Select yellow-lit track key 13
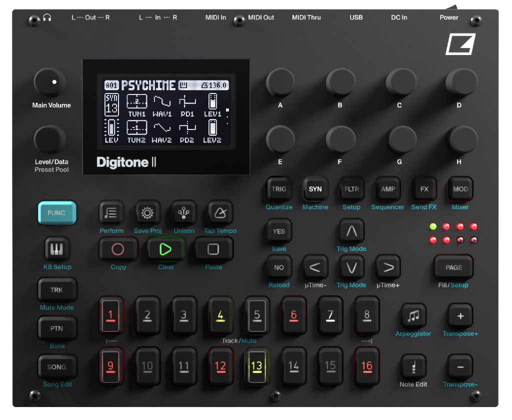512x420 pixels. 257,366
